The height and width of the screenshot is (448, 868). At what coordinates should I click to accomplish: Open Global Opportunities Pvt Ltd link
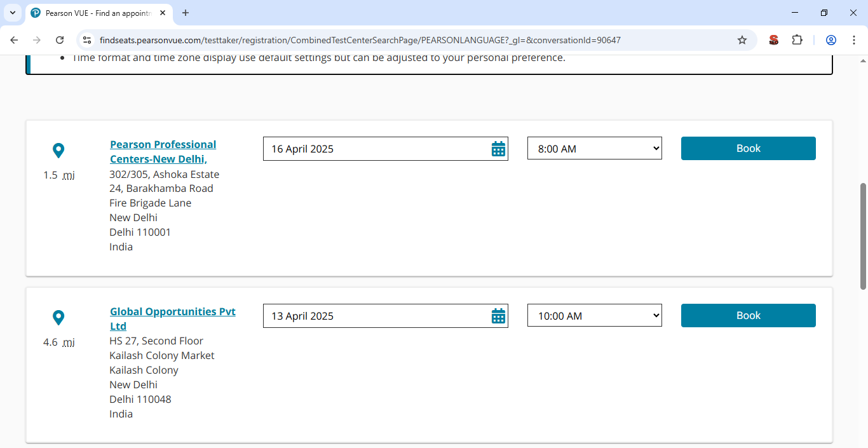[172, 312]
